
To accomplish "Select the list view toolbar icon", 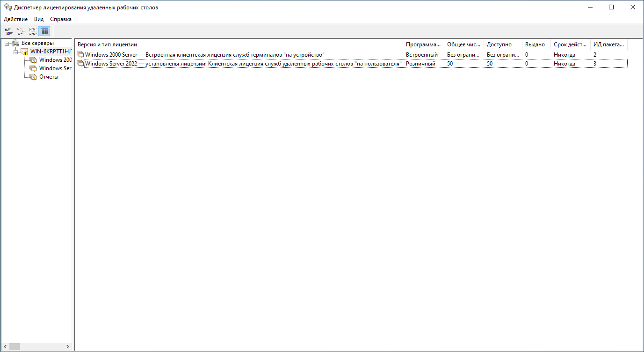I will 33,31.
